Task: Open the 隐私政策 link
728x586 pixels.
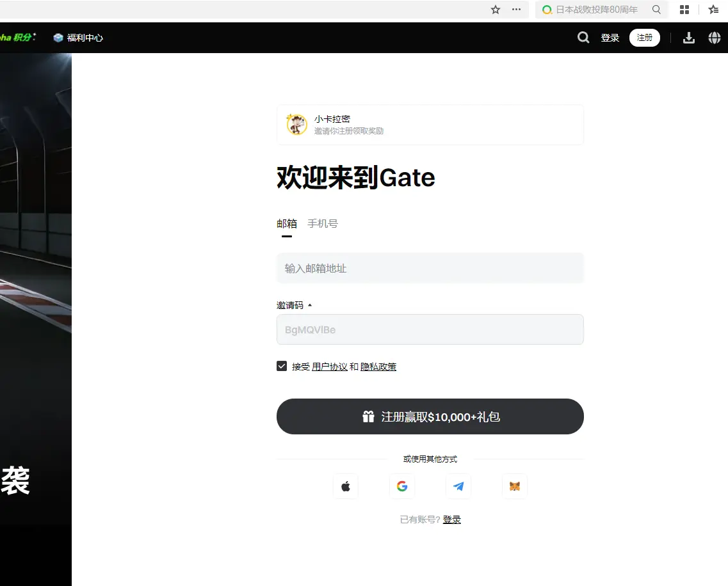Action: [378, 367]
